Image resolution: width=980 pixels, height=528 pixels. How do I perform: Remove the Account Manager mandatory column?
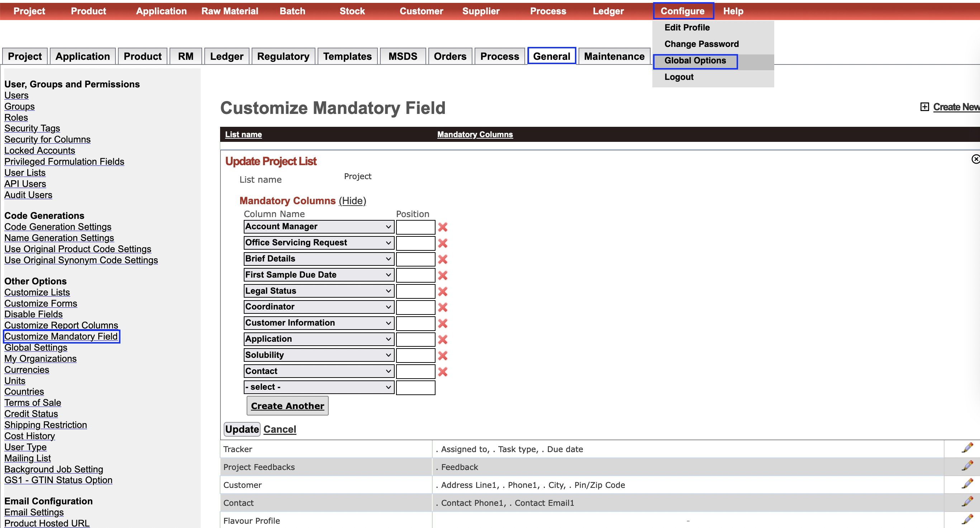pyautogui.click(x=442, y=227)
